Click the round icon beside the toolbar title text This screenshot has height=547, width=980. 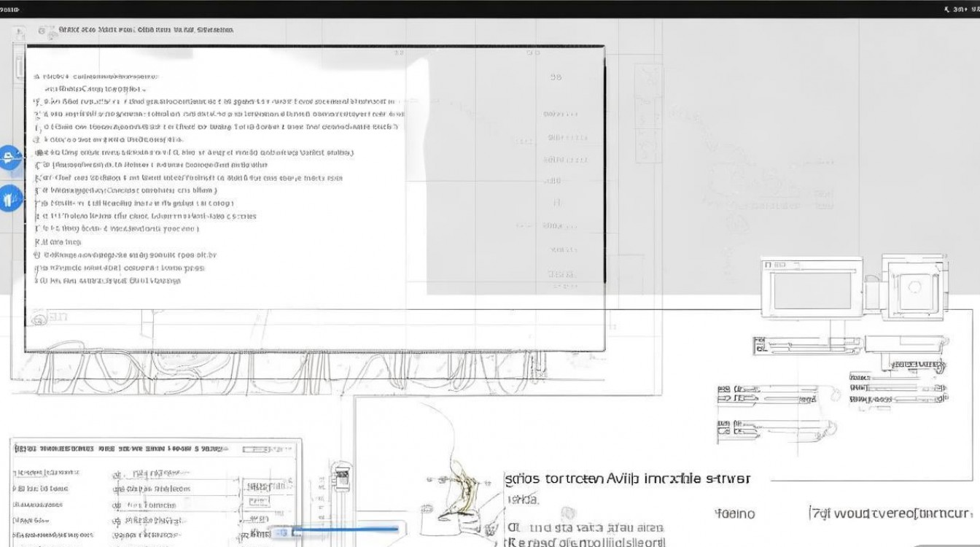tap(43, 31)
